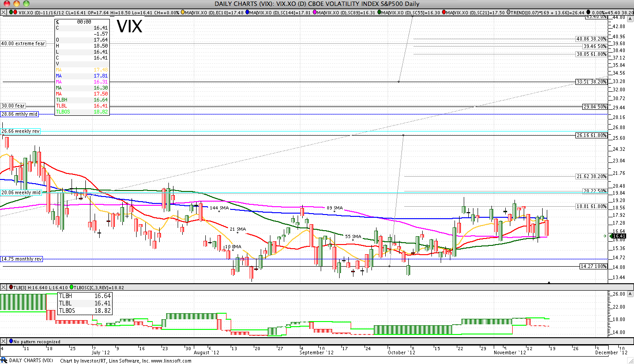Screen dimensions: 634x364
Task: Select the '40.00 extreme fear' level label
Action: tap(24, 43)
